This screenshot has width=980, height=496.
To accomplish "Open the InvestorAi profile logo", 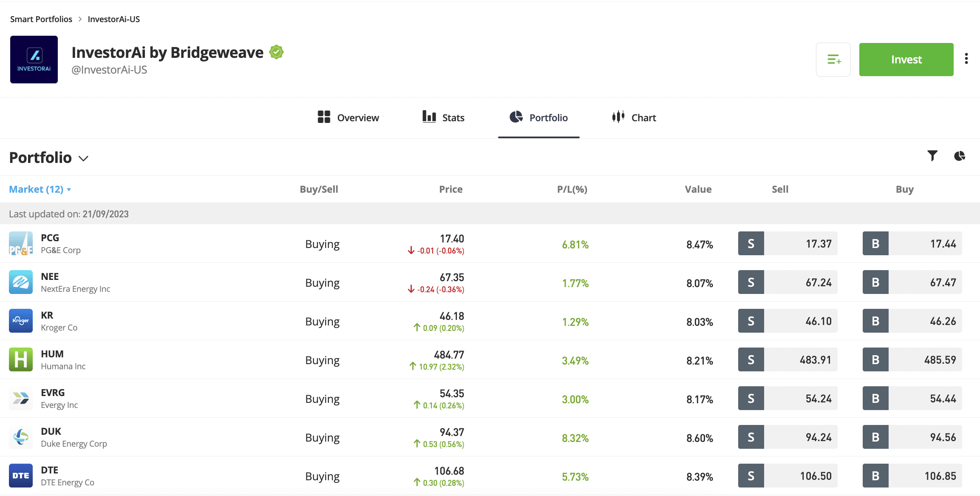I will (34, 60).
